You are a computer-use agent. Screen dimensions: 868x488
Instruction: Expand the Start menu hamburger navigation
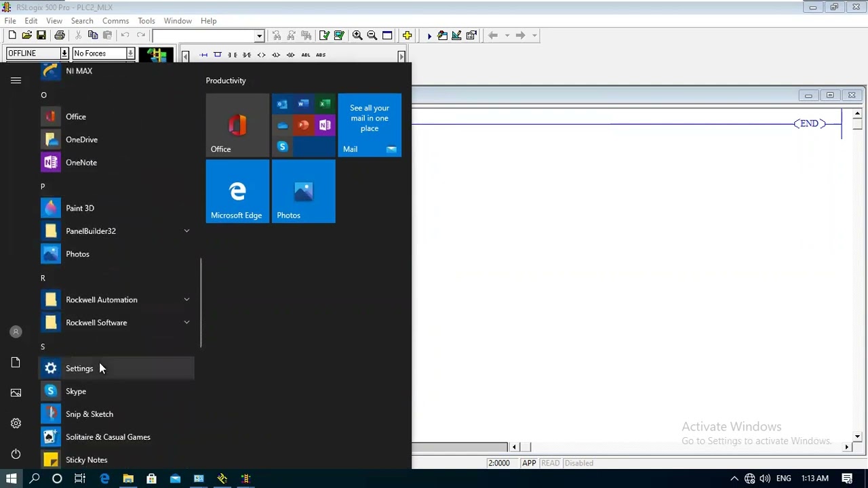click(16, 81)
